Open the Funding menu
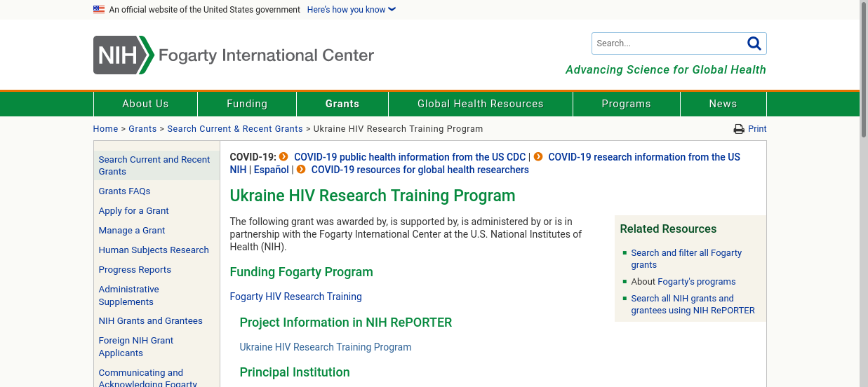 [247, 104]
